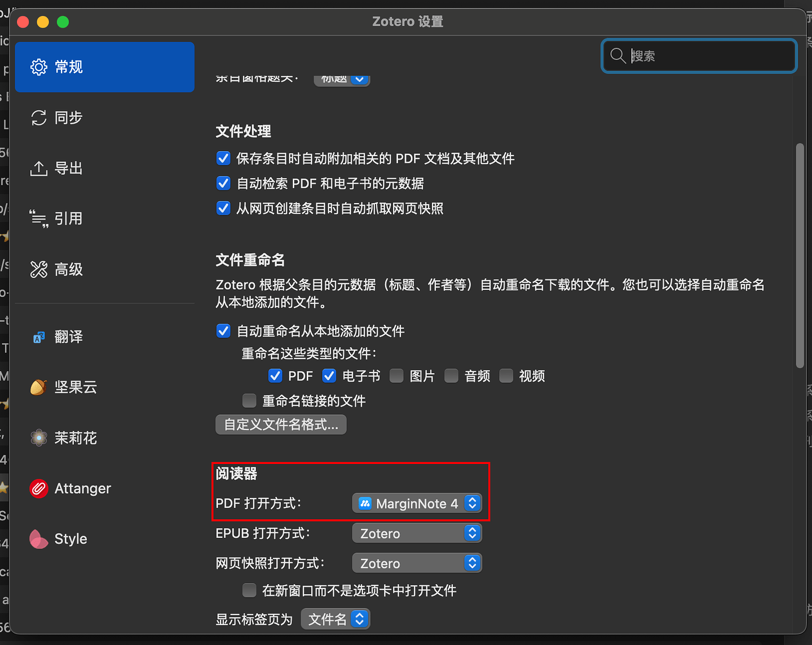Click the 文件重命名 section heading

250,260
